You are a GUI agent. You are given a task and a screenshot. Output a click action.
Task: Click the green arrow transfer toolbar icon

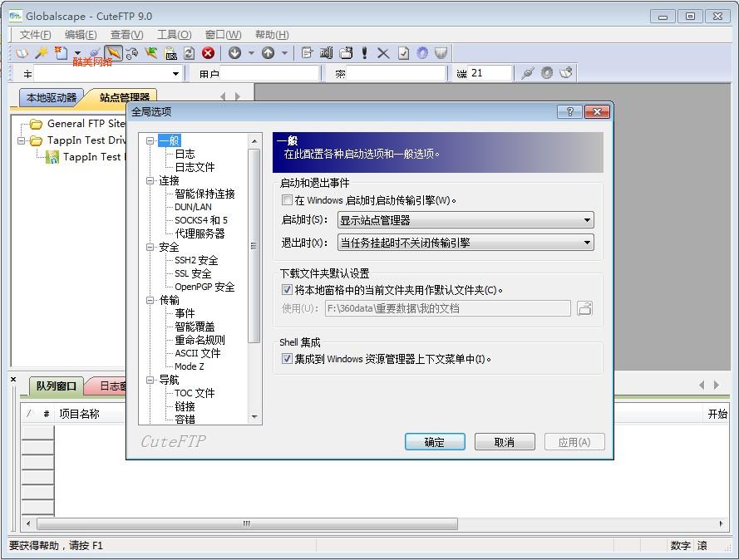click(151, 53)
